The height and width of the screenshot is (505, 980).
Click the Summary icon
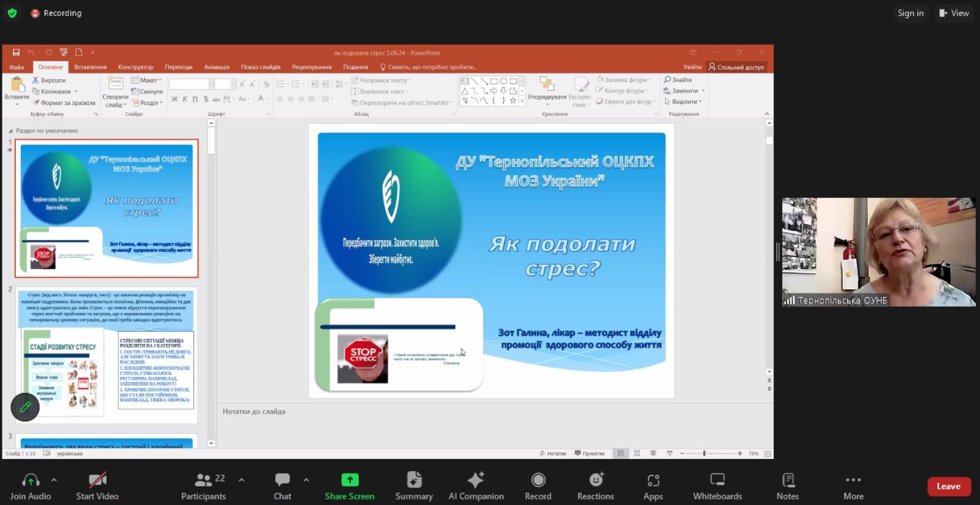[x=414, y=480]
